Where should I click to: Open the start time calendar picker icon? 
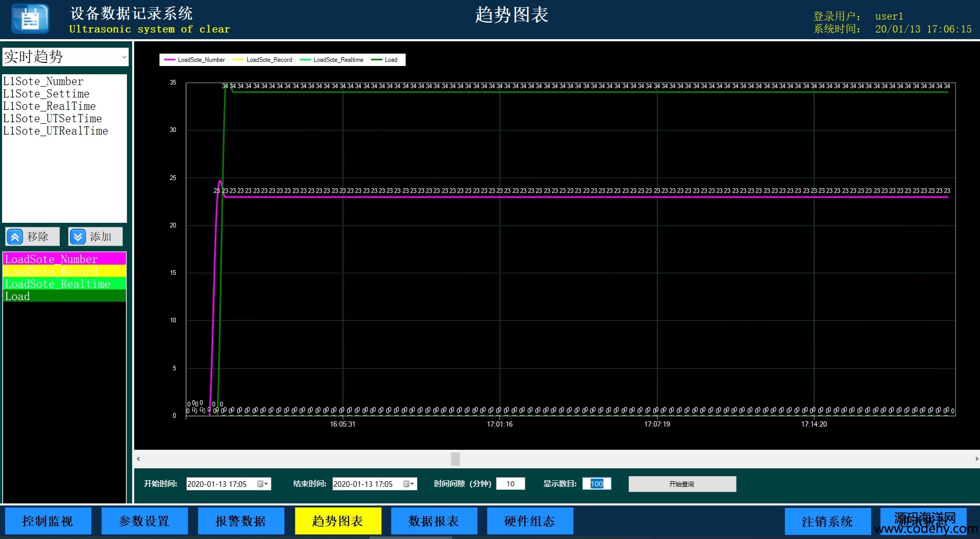pyautogui.click(x=262, y=484)
